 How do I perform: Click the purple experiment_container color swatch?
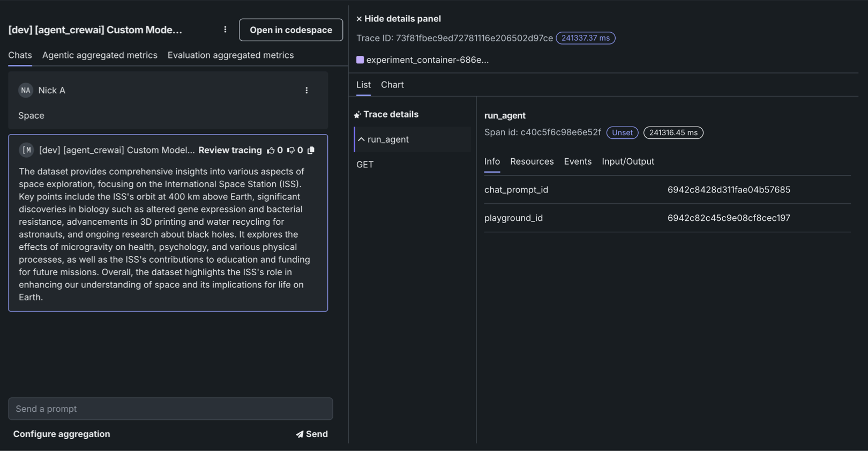[x=360, y=60]
